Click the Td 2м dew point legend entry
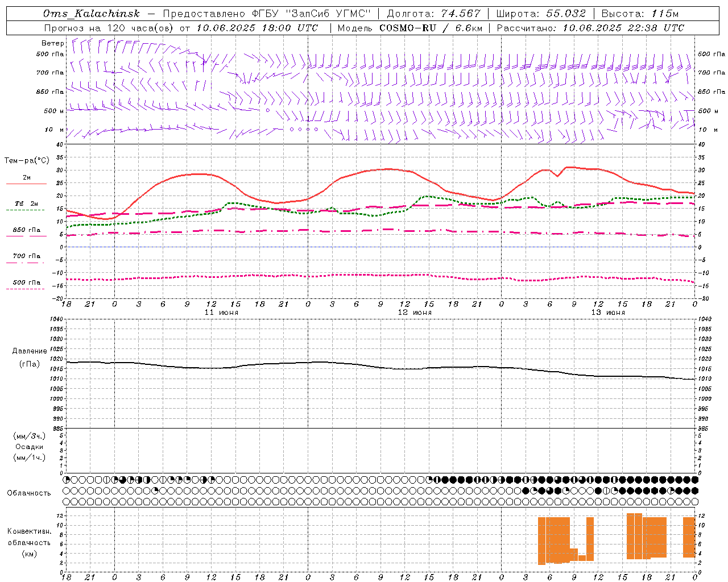Viewport: 728px width, 582px height. (27, 203)
